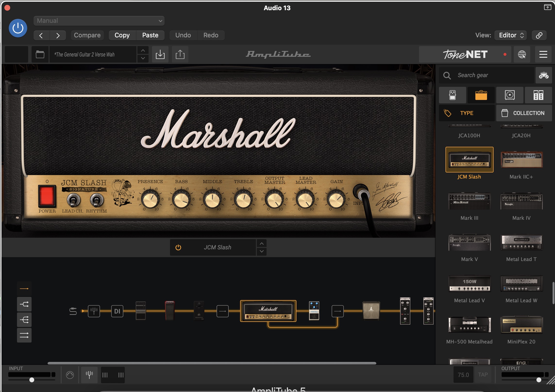Flip the RHYTHM toggle switch
The height and width of the screenshot is (392, 555).
(97, 200)
